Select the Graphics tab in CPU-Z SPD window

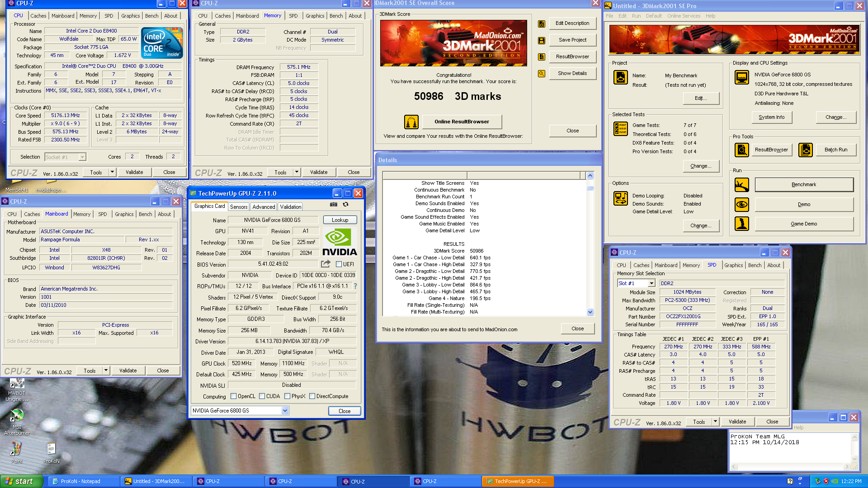[733, 265]
